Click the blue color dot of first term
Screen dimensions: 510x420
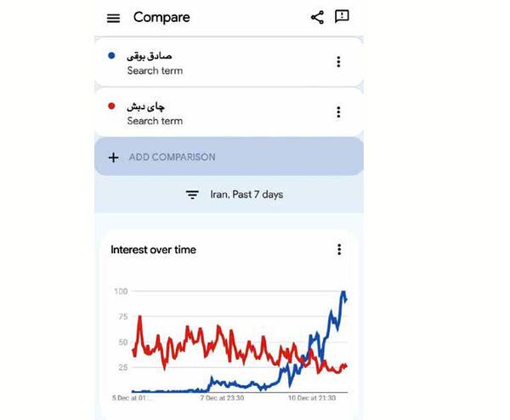click(x=112, y=56)
